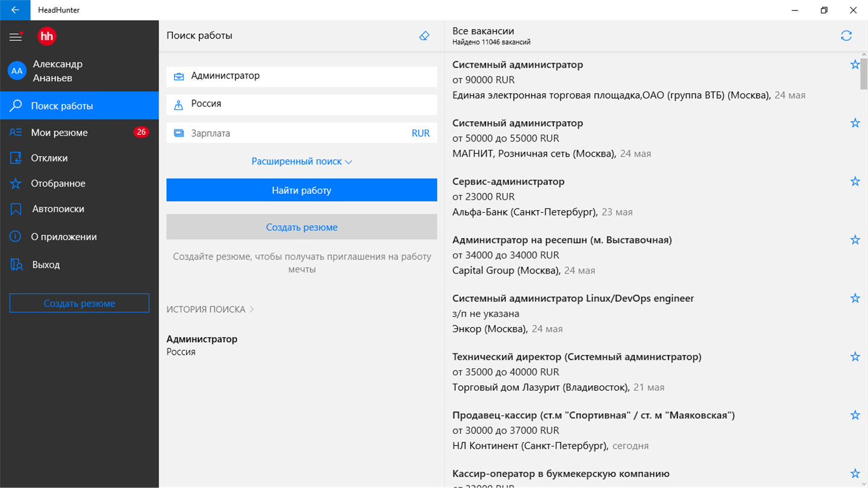The image size is (868, 488).
Task: Star the first Системный администратор vacancy
Action: [x=855, y=64]
